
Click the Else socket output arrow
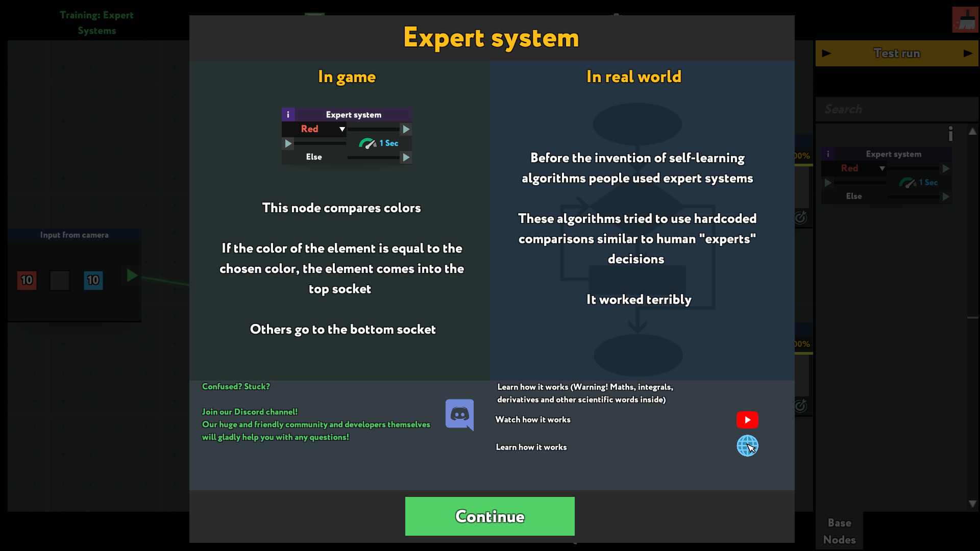(x=407, y=157)
